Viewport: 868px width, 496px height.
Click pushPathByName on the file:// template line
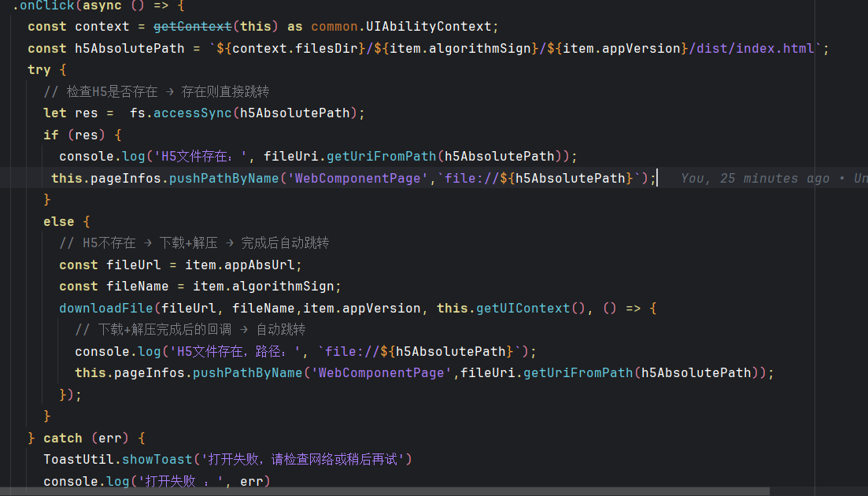coord(224,179)
